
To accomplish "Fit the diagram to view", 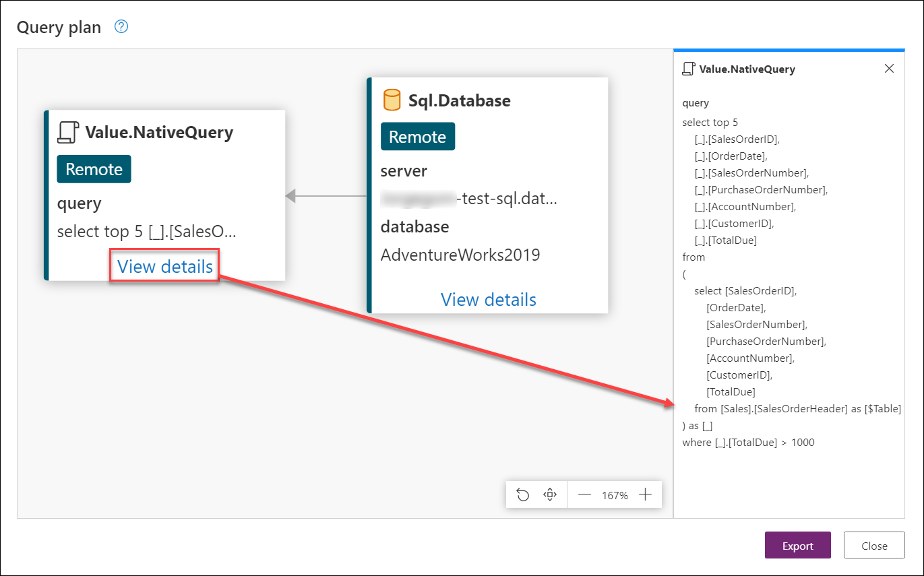I will (x=550, y=495).
